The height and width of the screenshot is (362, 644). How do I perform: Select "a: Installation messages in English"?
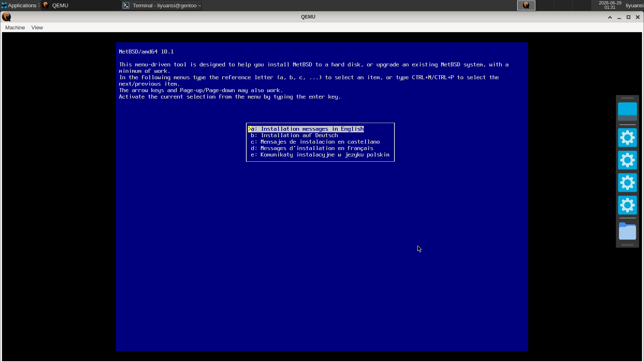pyautogui.click(x=306, y=129)
